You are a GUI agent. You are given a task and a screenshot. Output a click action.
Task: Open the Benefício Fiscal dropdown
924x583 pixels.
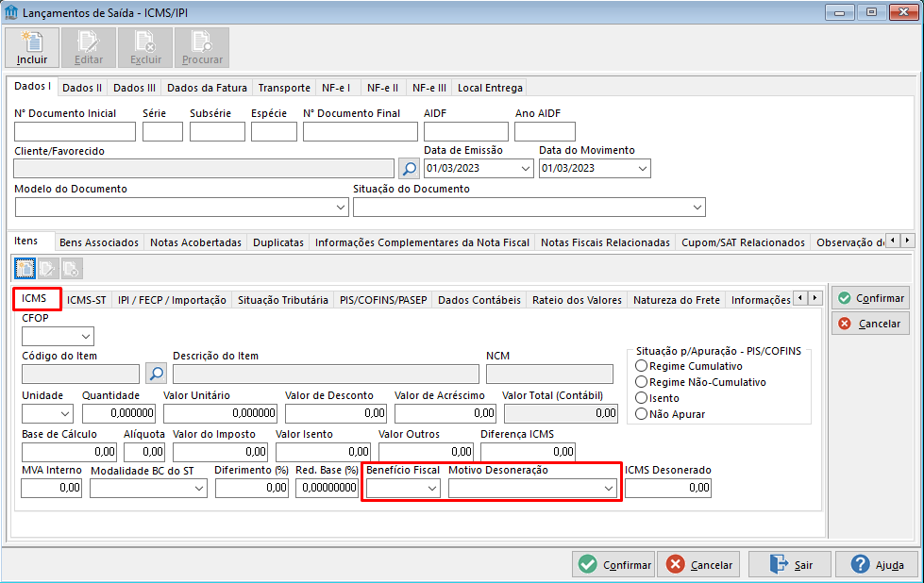point(432,488)
